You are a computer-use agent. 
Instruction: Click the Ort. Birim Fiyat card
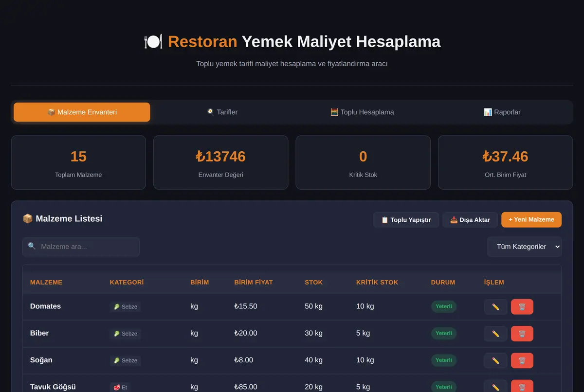pyautogui.click(x=506, y=162)
